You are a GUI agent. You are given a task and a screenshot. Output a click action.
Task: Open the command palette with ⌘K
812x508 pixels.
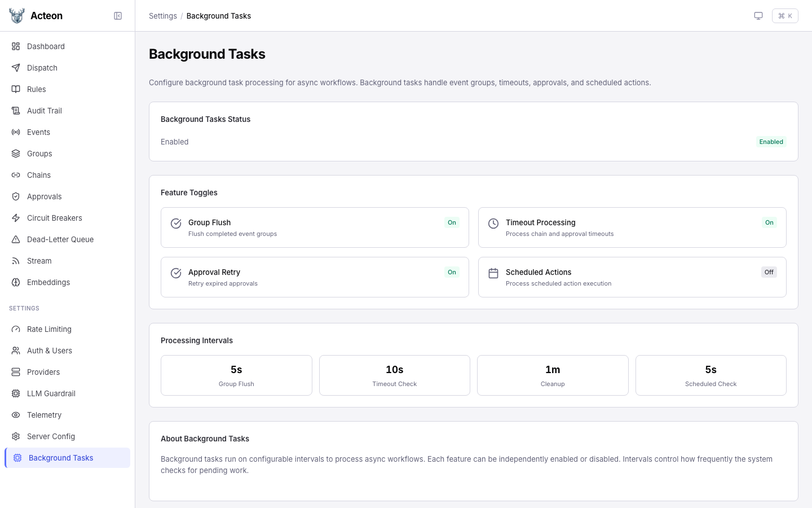785,16
